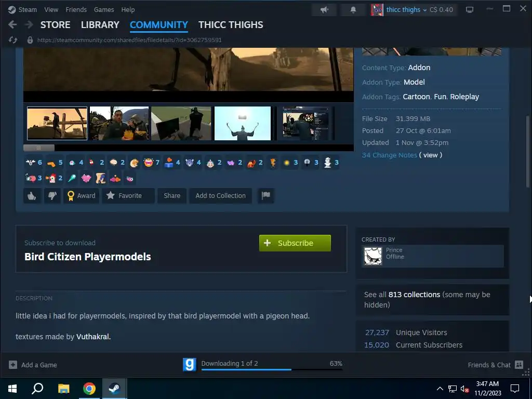Select the bird on fence thumbnail
Screen dimensions: 532x399
pyautogui.click(x=57, y=123)
